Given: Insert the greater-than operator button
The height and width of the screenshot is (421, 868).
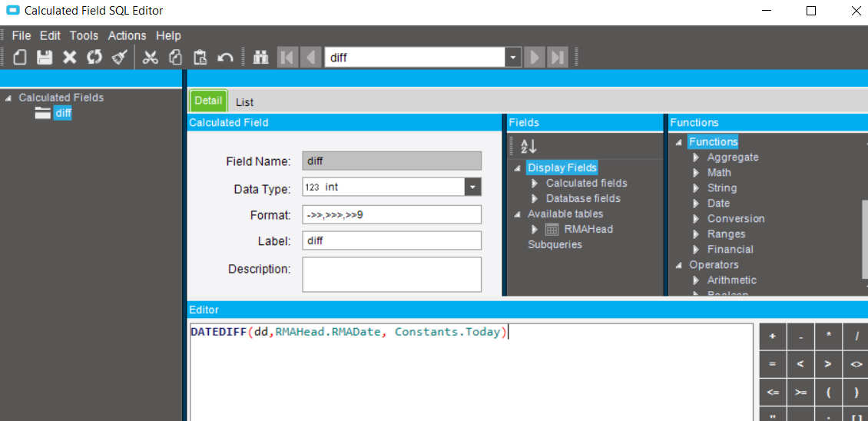Looking at the screenshot, I should [829, 364].
